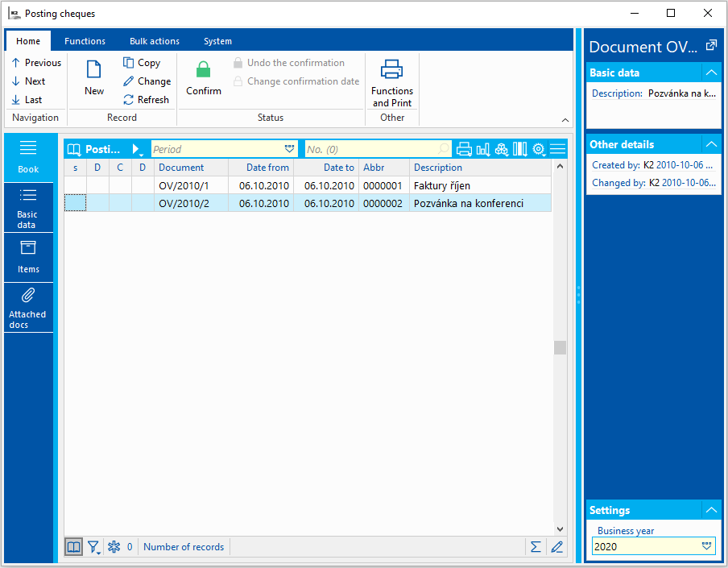Click the green Confirm lock icon

click(x=204, y=70)
